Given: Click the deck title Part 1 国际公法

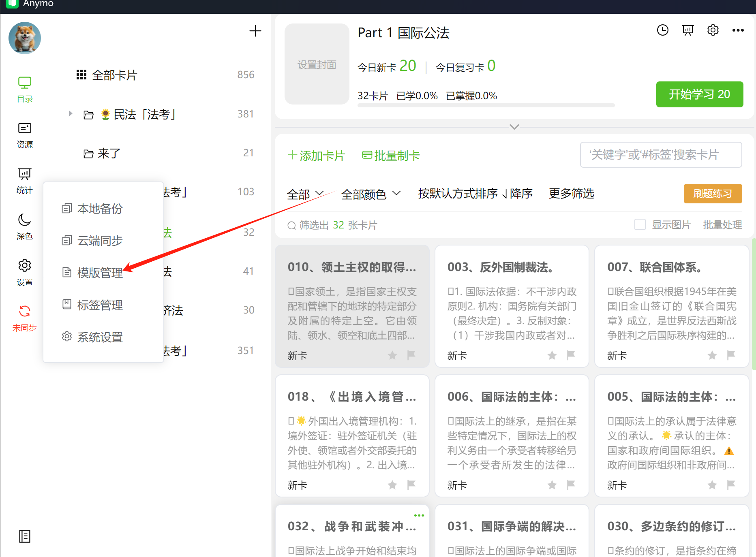Looking at the screenshot, I should [403, 33].
